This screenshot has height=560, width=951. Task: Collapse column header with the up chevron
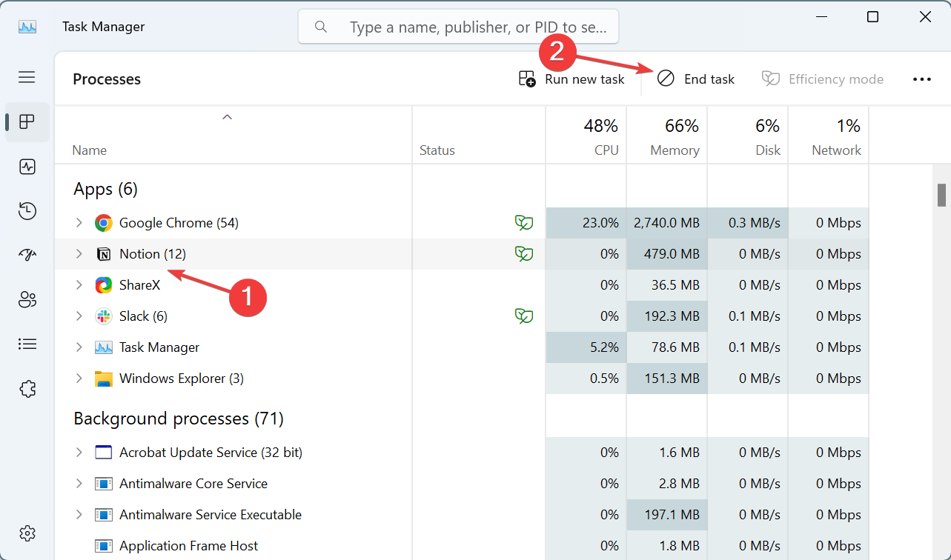pos(228,116)
